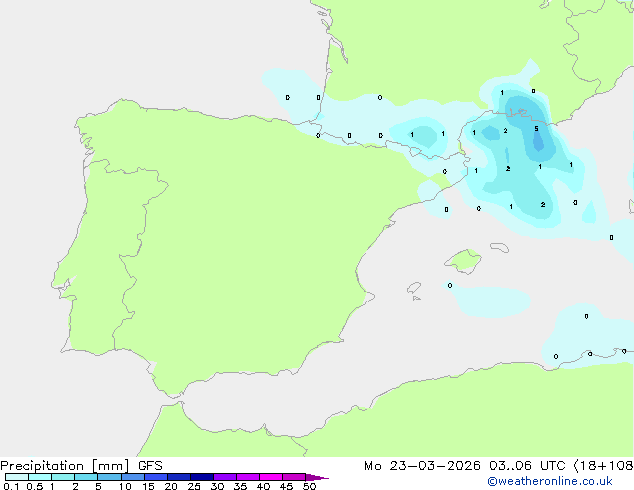Pick the 1–2 mm legend swatch
Viewport: 634px width, 490px height.
(x=63, y=477)
